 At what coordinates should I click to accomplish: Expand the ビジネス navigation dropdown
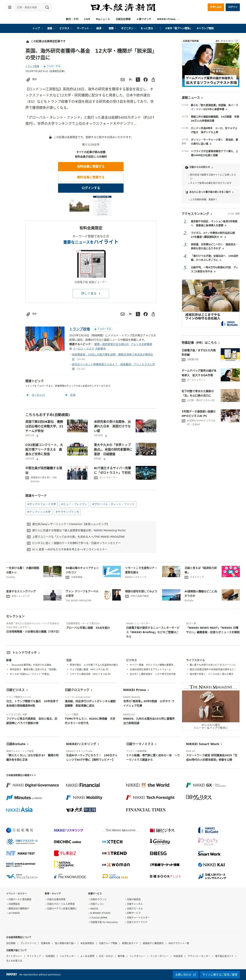(65, 28)
